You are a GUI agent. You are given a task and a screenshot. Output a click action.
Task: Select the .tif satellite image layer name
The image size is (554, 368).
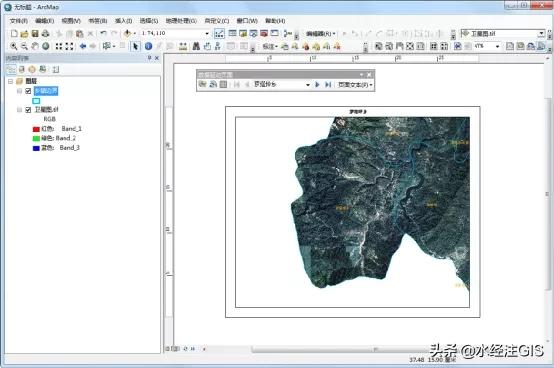pos(46,110)
